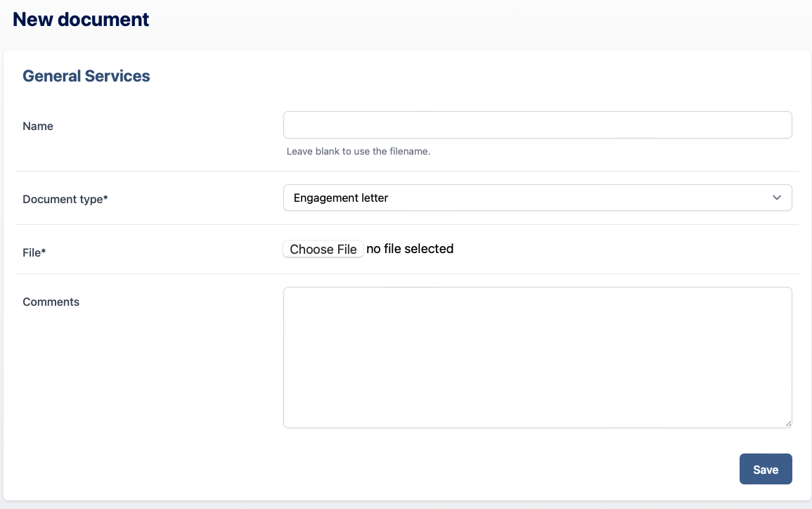
Task: Click the Choose File button
Action: pyautogui.click(x=323, y=249)
